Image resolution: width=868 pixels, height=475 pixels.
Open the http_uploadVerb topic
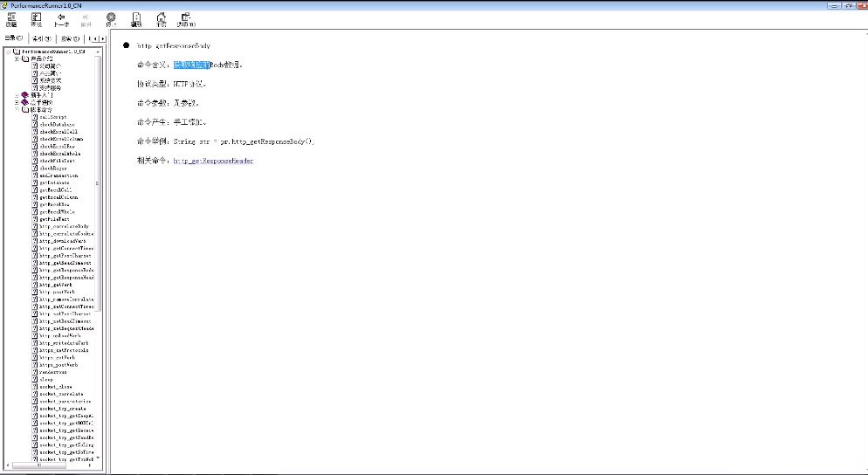click(59, 335)
